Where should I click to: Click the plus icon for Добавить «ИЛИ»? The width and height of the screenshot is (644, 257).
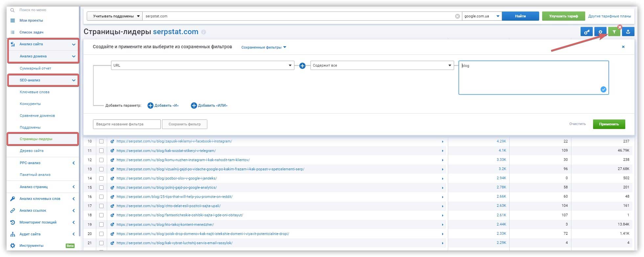(x=194, y=105)
